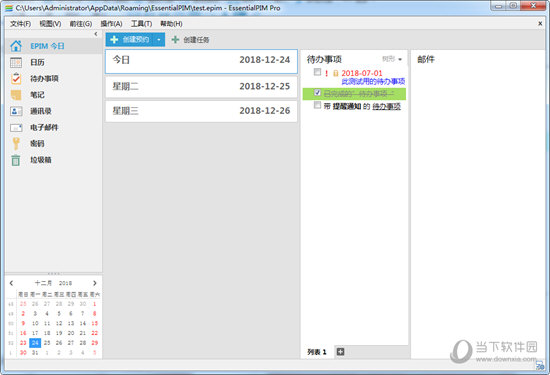Go to next month in mini calendar
This screenshot has height=375, width=550.
click(x=94, y=283)
